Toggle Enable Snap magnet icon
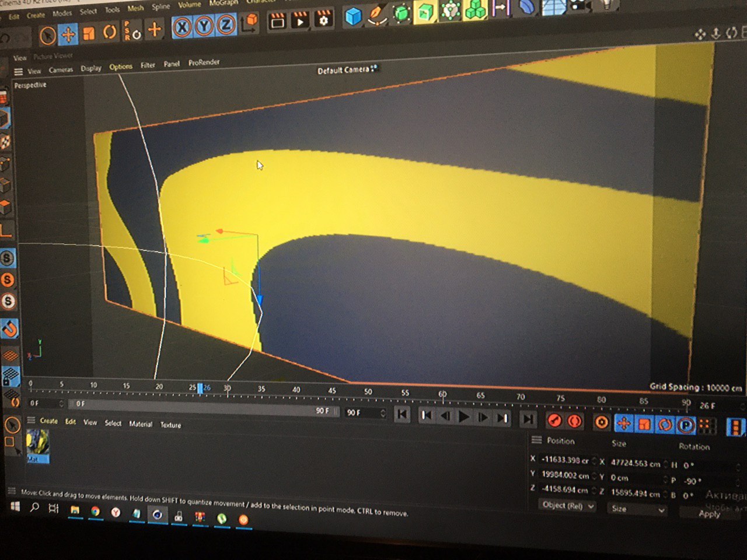This screenshot has height=560, width=747. click(x=10, y=330)
